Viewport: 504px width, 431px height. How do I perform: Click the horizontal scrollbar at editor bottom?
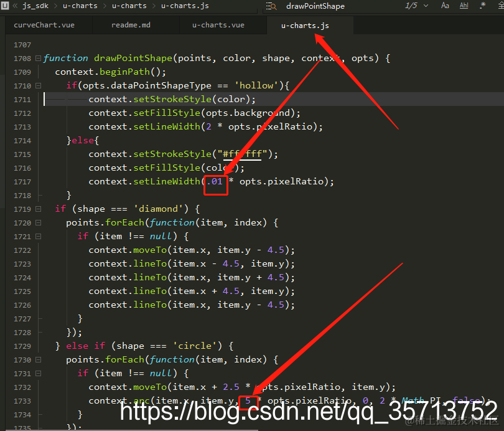pos(132,430)
